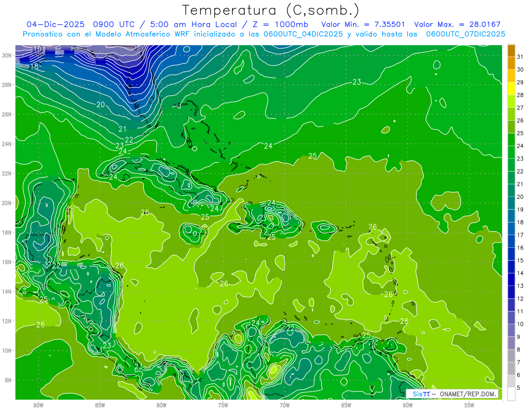Click the legend swatch between 30 and 31
The width and height of the screenshot is (532, 411).
pos(511,63)
